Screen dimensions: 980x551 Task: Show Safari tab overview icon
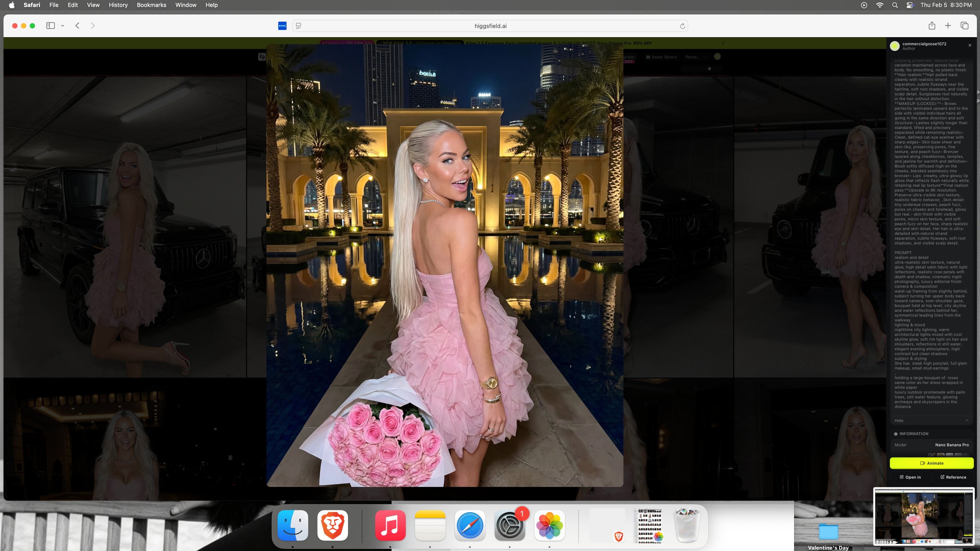(x=964, y=26)
